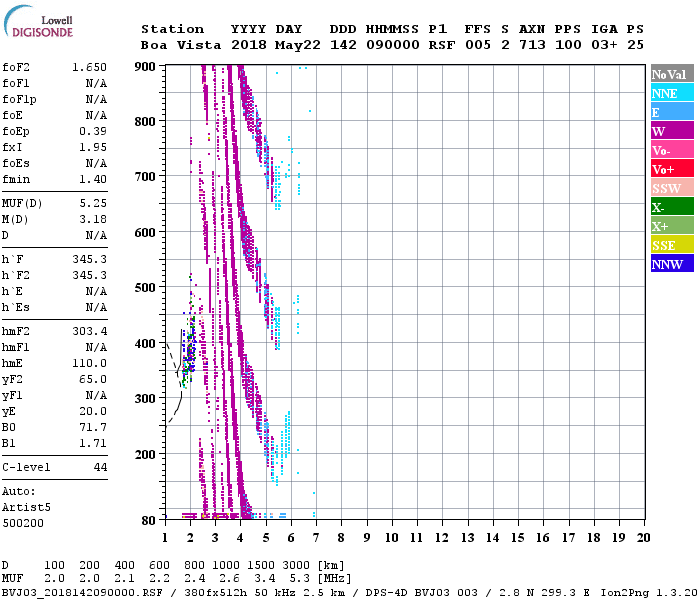Click the Ion2Png version text
700x600 pixels.
tap(650, 593)
